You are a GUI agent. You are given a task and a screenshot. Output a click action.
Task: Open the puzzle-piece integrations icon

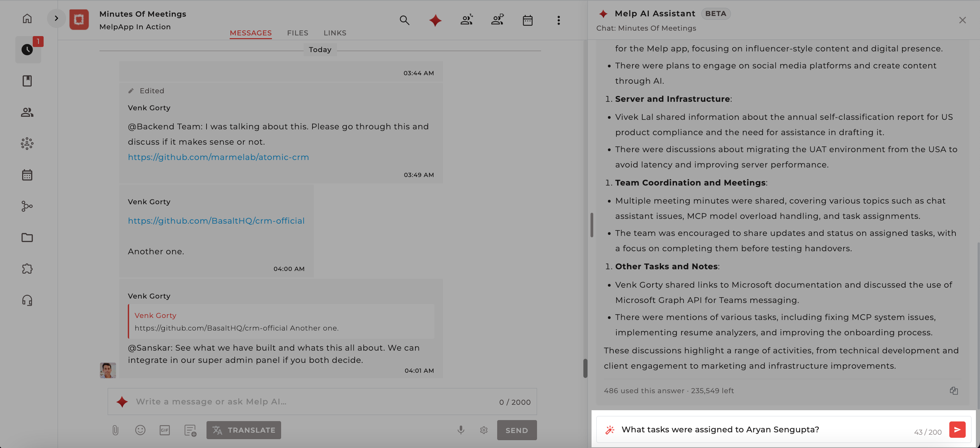pos(27,269)
